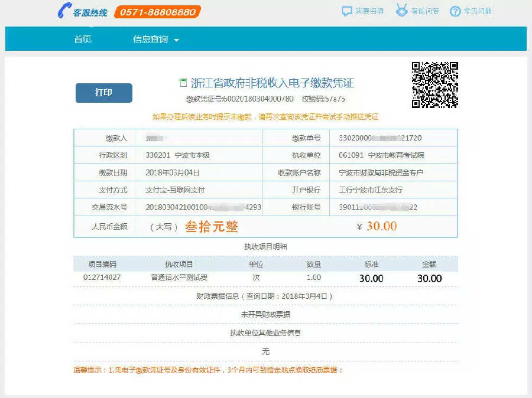The image size is (532, 398).
Task: Open the 我要咨询 link text
Action: 370,11
